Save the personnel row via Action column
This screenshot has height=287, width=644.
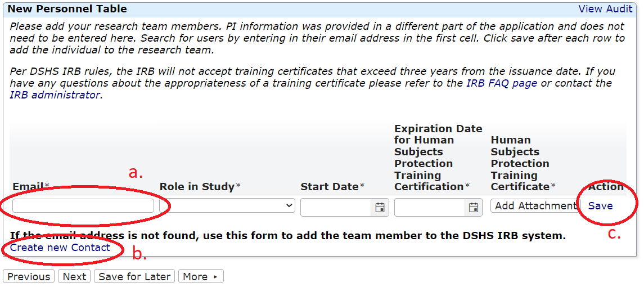[x=600, y=206]
